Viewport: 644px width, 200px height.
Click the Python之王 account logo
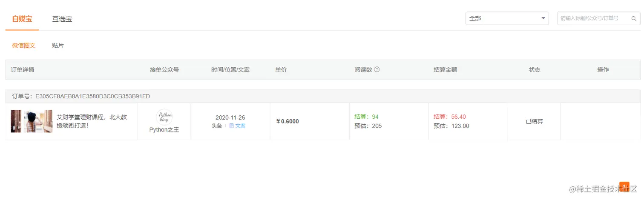164,116
